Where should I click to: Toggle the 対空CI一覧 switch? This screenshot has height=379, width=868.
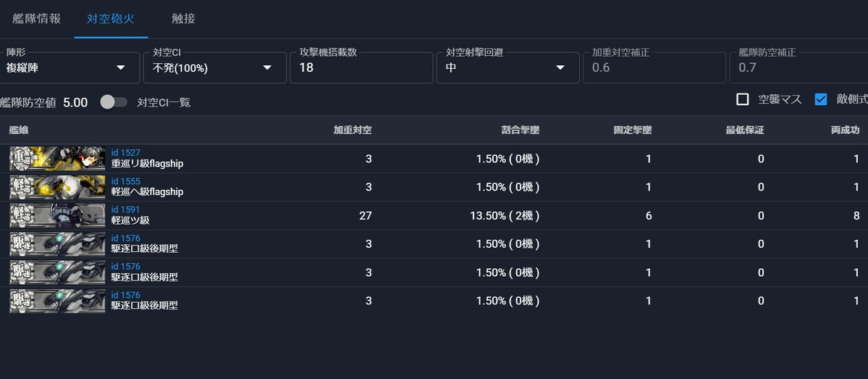(114, 102)
